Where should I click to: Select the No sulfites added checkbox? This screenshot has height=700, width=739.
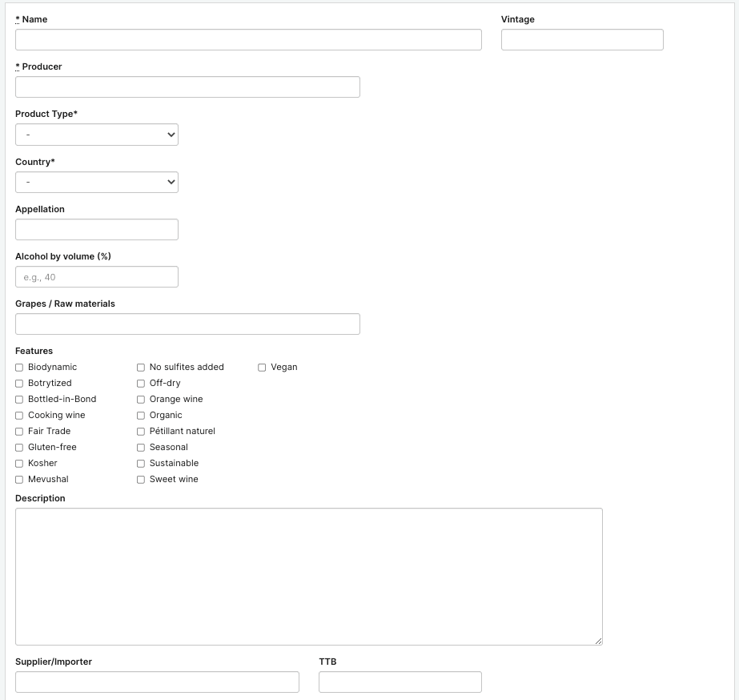(141, 368)
